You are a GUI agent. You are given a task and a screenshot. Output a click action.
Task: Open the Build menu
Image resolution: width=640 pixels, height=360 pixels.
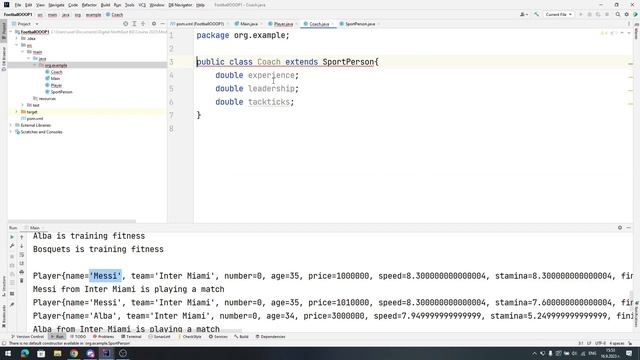105,5
